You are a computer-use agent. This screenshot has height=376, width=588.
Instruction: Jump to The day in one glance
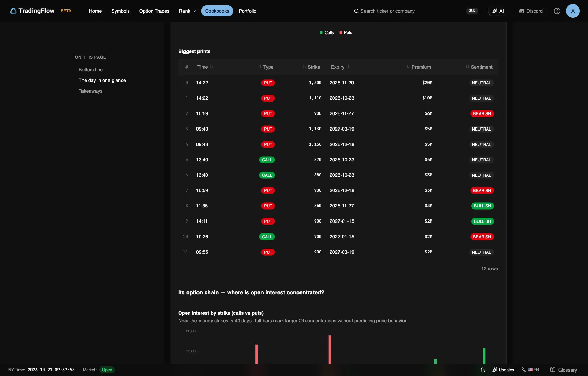[x=102, y=80]
